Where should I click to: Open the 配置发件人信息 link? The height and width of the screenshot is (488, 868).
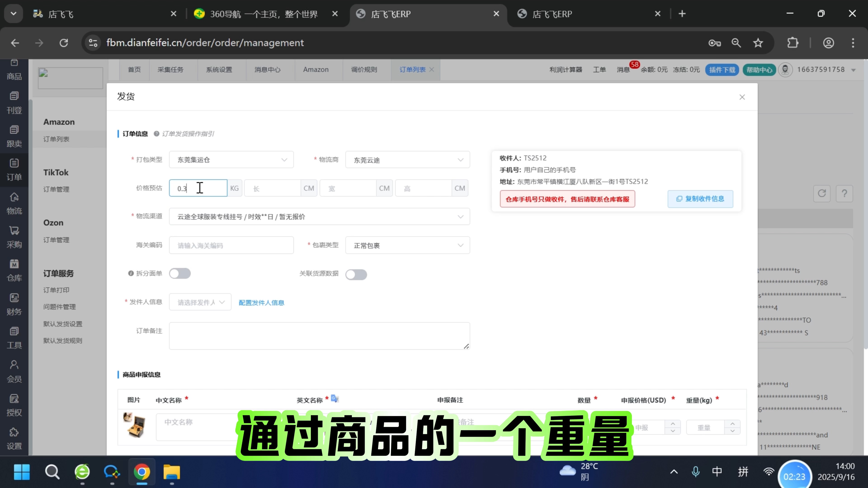[261, 303]
